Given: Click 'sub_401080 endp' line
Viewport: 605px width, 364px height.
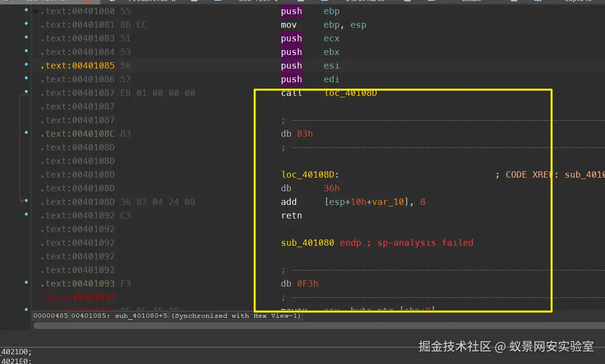Looking at the screenshot, I should pos(321,243).
